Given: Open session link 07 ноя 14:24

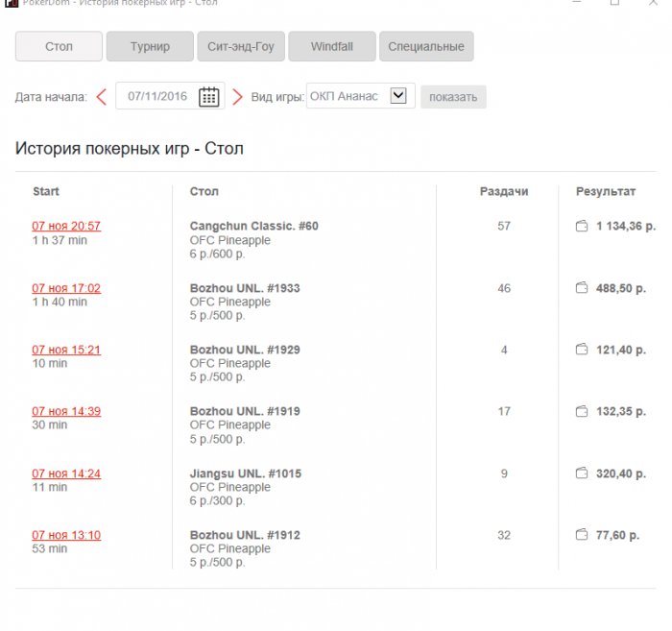Looking at the screenshot, I should tap(66, 473).
